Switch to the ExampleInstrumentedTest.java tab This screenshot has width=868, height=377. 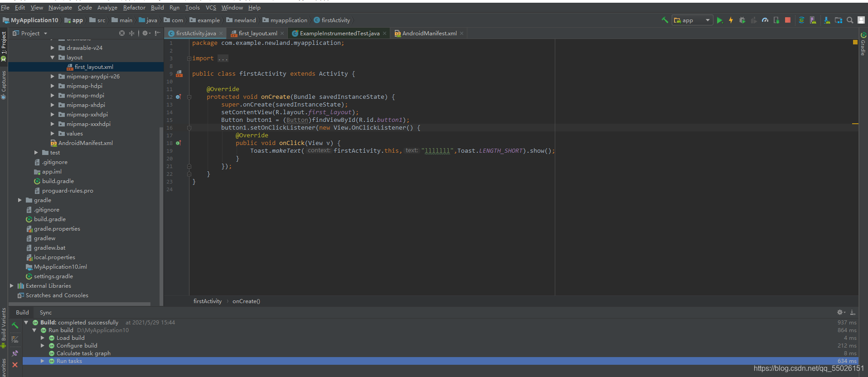pyautogui.click(x=339, y=33)
